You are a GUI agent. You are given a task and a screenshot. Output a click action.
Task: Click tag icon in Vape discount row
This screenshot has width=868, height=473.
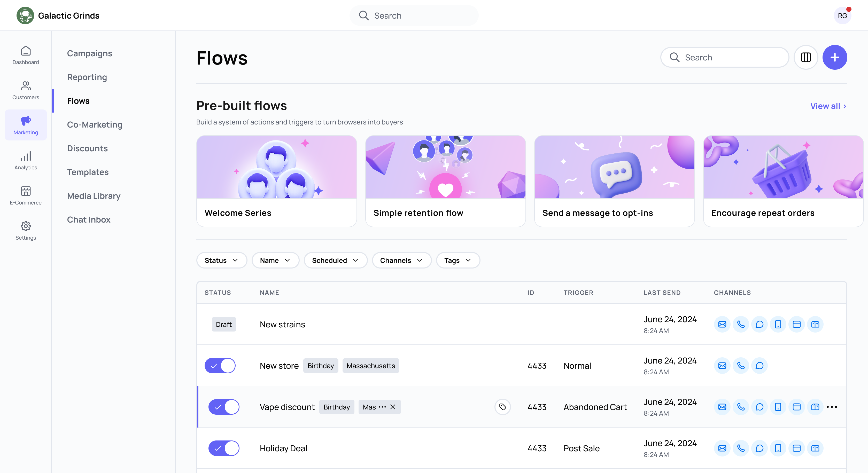pyautogui.click(x=502, y=407)
